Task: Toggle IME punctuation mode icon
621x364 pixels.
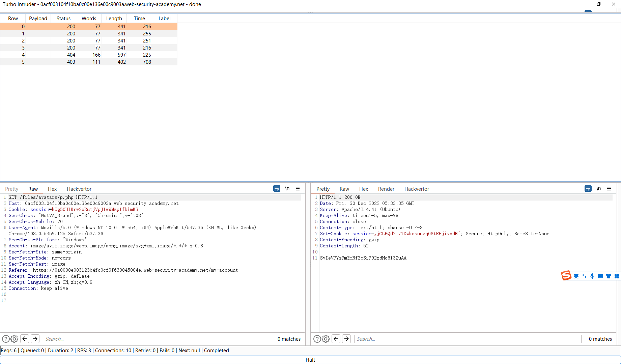Action: point(584,276)
